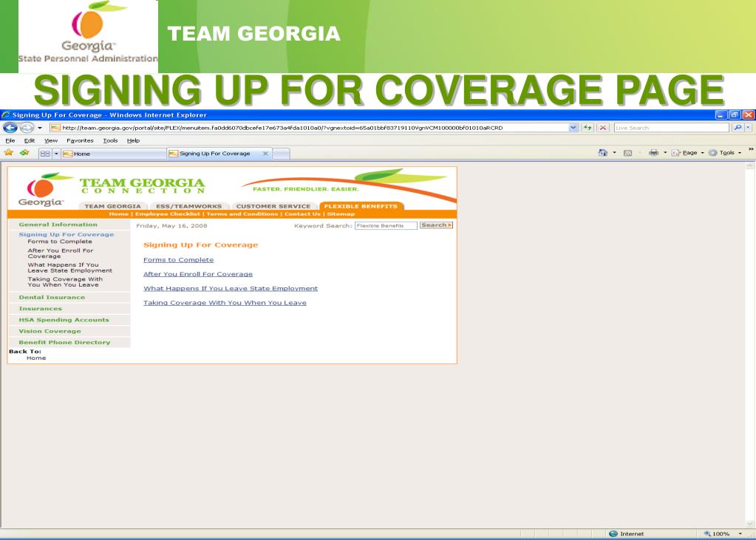Click the magnifier Search icon
This screenshot has height=540, width=756.
738,128
